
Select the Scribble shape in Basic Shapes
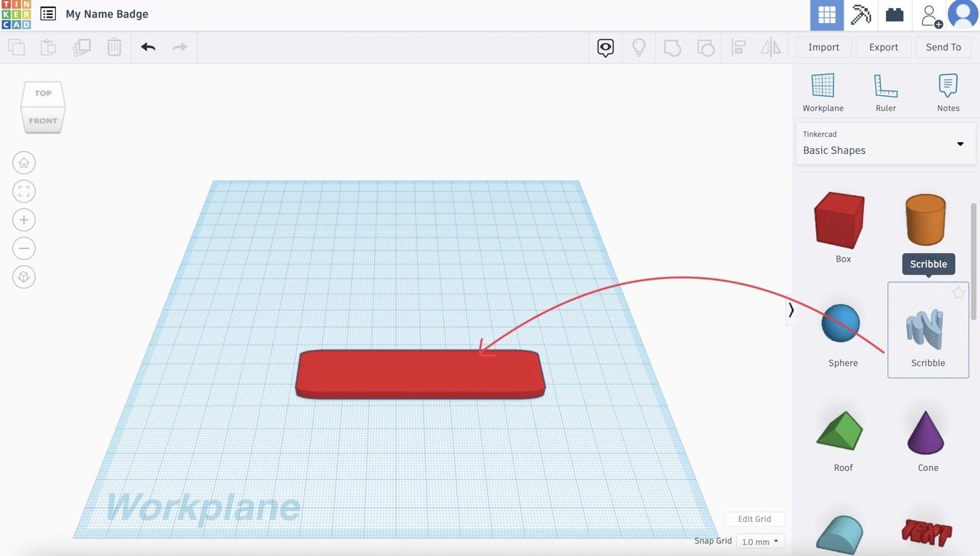click(928, 330)
